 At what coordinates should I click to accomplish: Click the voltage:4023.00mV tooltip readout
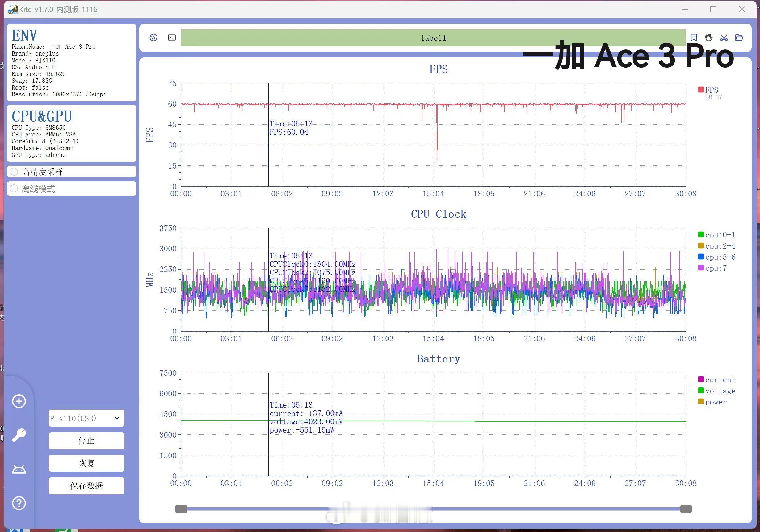tap(306, 422)
